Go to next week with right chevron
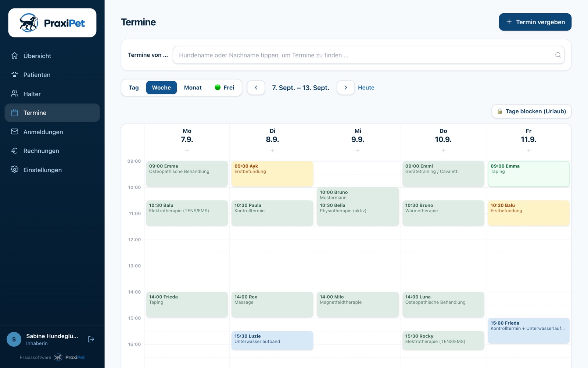This screenshot has width=588, height=368. 346,88
